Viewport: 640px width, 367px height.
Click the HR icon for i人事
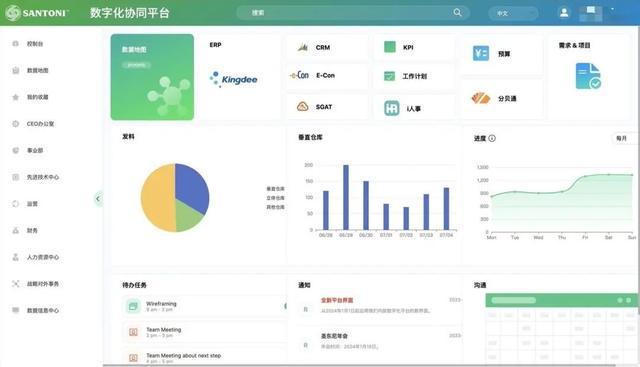coord(392,108)
